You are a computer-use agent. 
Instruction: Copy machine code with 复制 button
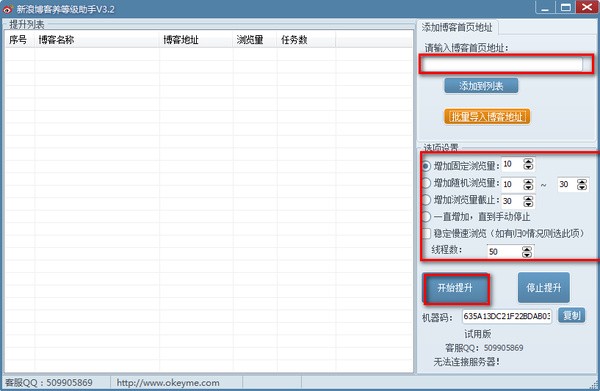571,316
